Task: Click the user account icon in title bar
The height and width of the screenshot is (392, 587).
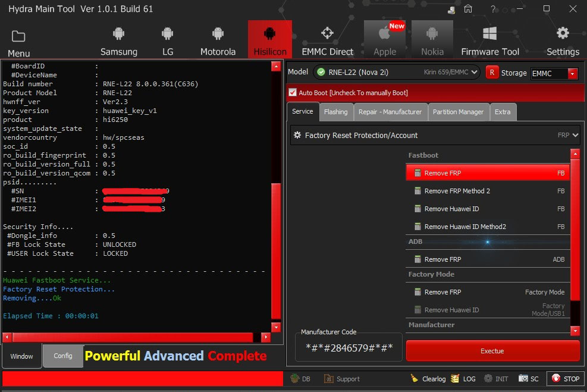Action: click(451, 10)
